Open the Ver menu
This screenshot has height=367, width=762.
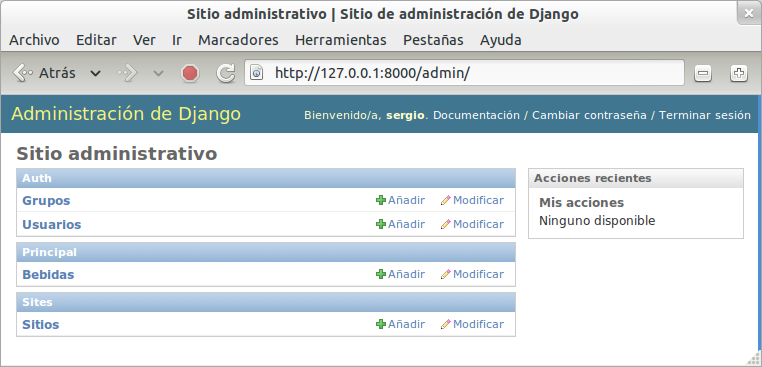(x=144, y=40)
